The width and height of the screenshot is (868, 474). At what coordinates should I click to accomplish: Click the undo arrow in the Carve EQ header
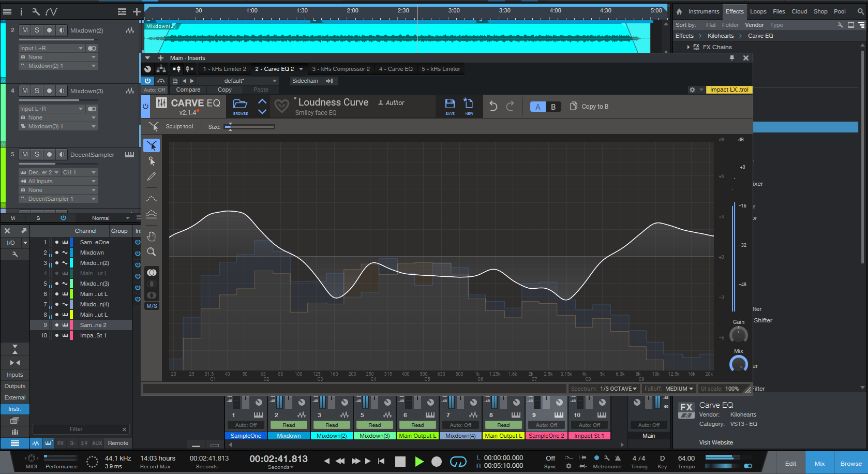tap(492, 106)
